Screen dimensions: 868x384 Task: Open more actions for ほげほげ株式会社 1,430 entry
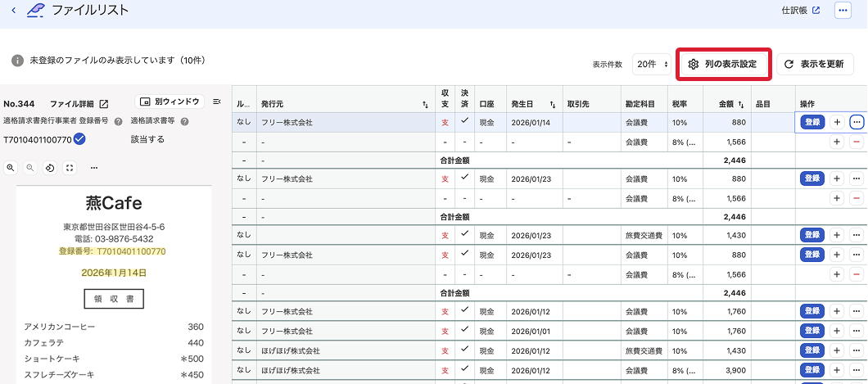(x=857, y=350)
